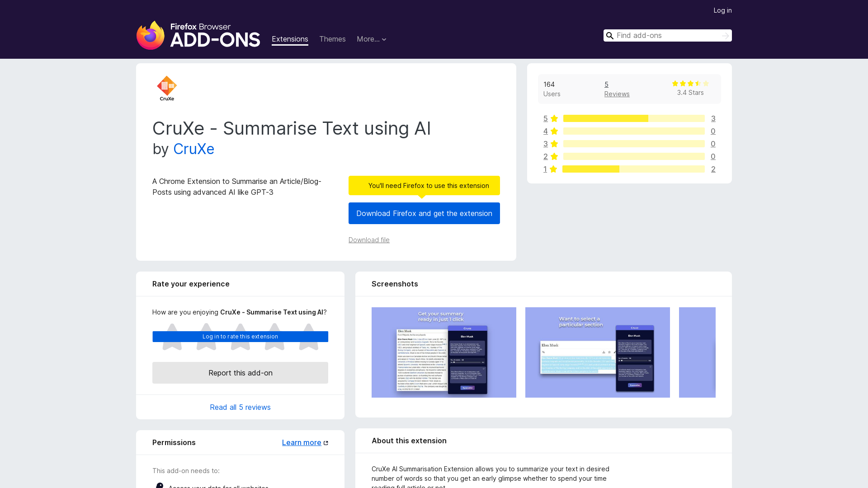Click the star icon in 3-star row

[x=554, y=144]
